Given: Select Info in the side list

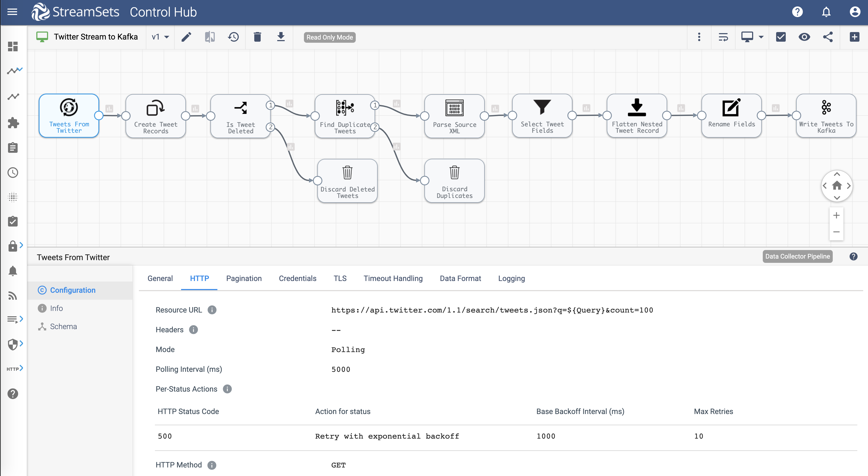Looking at the screenshot, I should (80, 308).
